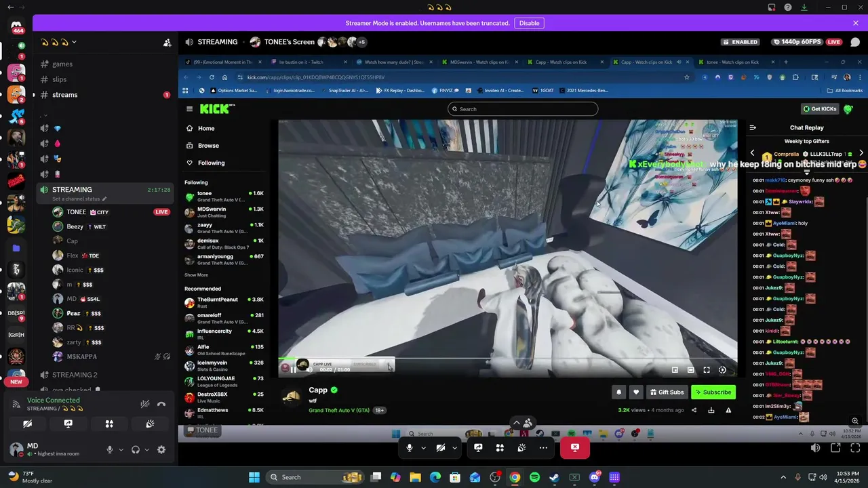
Task: Open playback settings on Kick player
Action: tap(722, 369)
